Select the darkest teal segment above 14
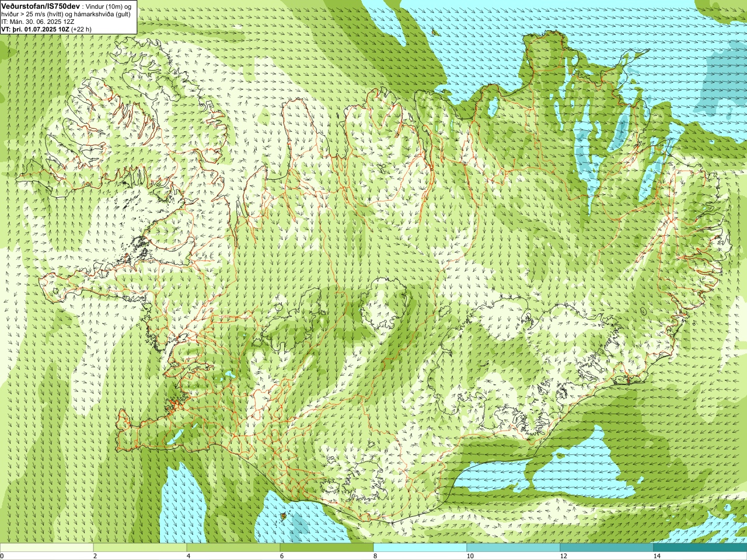This screenshot has height=560, width=747. tap(700, 548)
